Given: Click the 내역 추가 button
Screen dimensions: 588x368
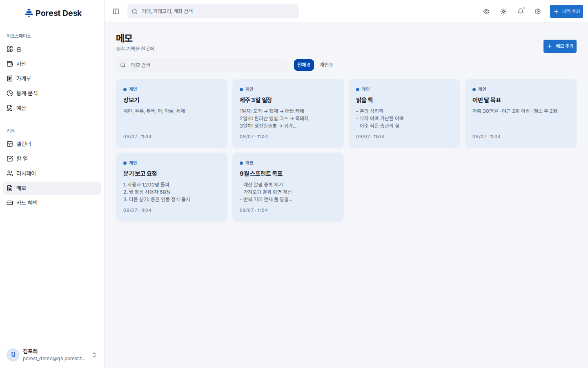Looking at the screenshot, I should tap(566, 11).
